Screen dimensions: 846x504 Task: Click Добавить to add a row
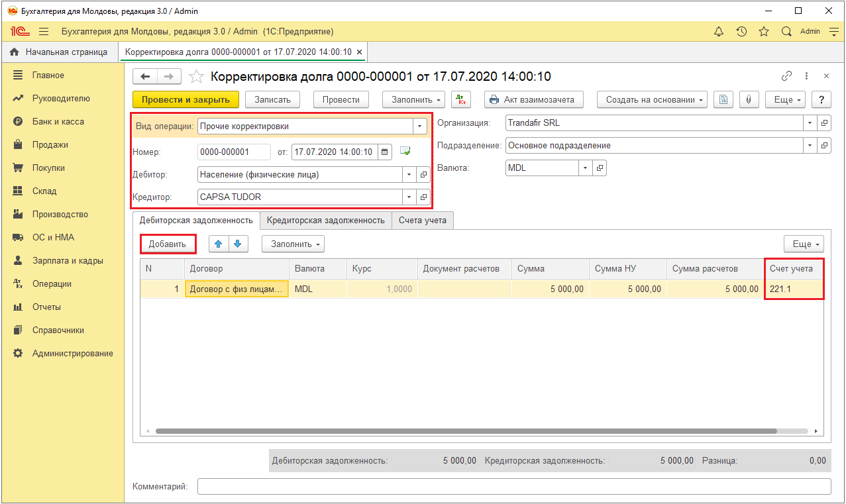(168, 244)
